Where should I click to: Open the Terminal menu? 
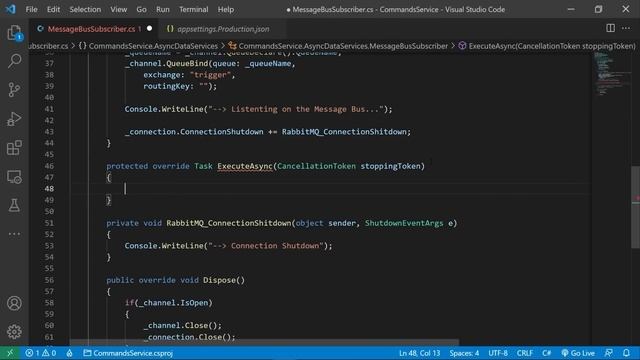(x=193, y=9)
